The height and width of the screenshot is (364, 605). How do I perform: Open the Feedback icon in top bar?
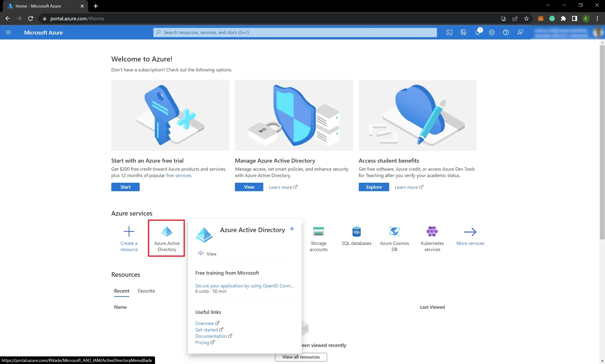pyautogui.click(x=520, y=32)
